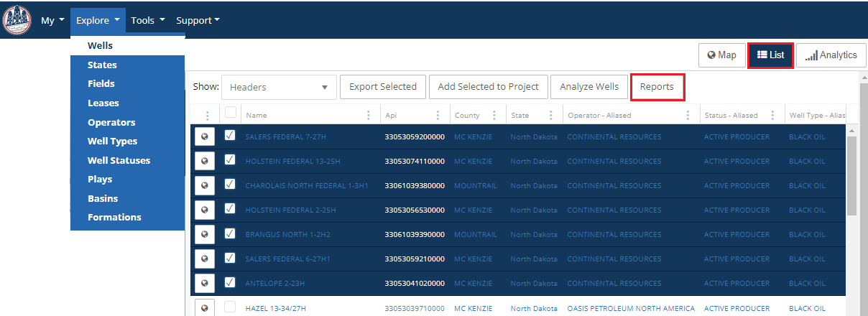This screenshot has width=868, height=316.
Task: Select Formations in Explore menu
Action: tap(127, 217)
